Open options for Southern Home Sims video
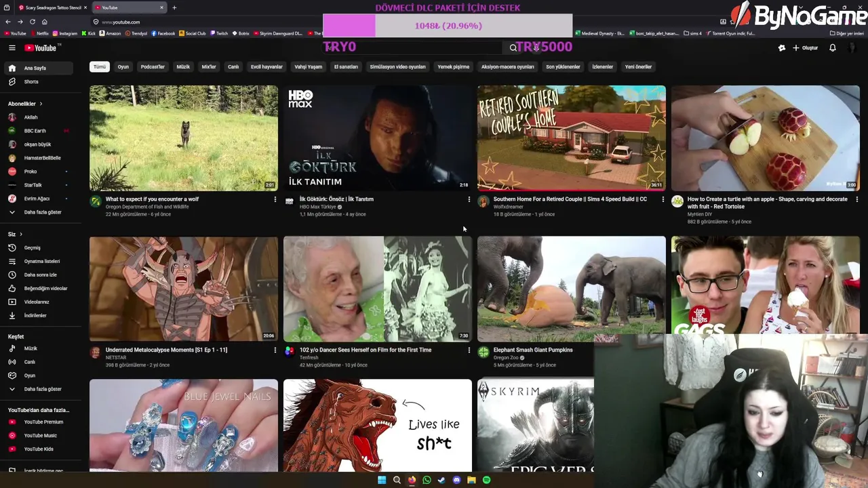The width and height of the screenshot is (868, 488). 663,199
